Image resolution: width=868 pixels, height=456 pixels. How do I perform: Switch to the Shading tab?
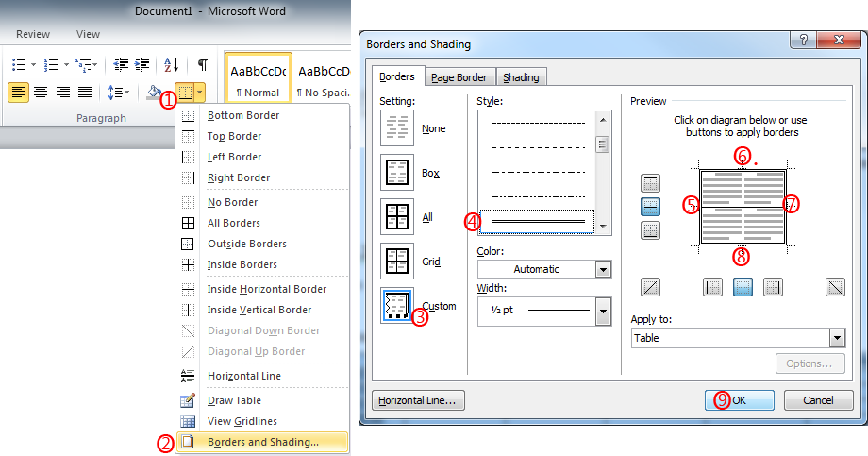tap(521, 77)
